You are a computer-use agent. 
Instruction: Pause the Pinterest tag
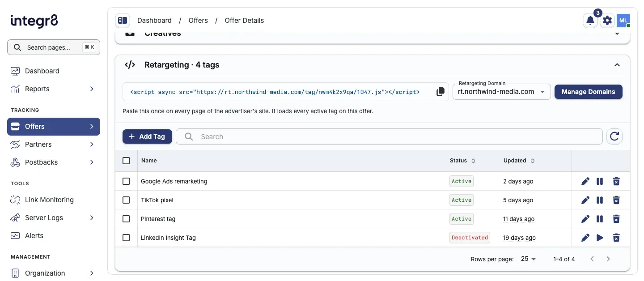(x=600, y=219)
